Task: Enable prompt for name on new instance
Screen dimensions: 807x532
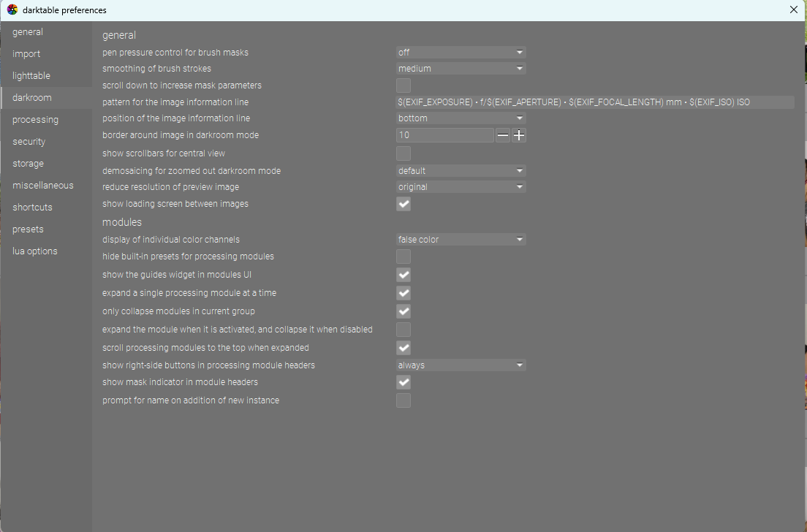Action: tap(403, 400)
